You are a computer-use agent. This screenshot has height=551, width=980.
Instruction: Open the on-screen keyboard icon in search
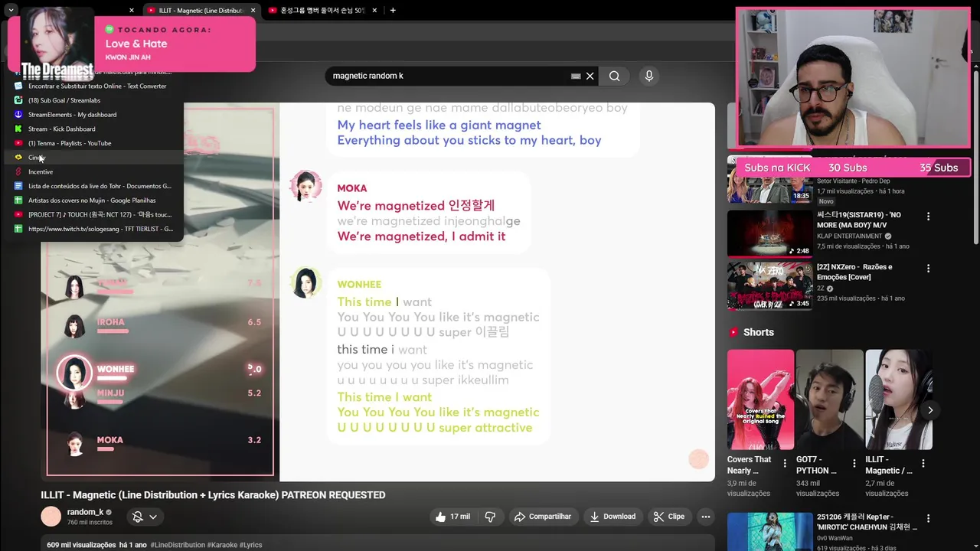point(576,76)
